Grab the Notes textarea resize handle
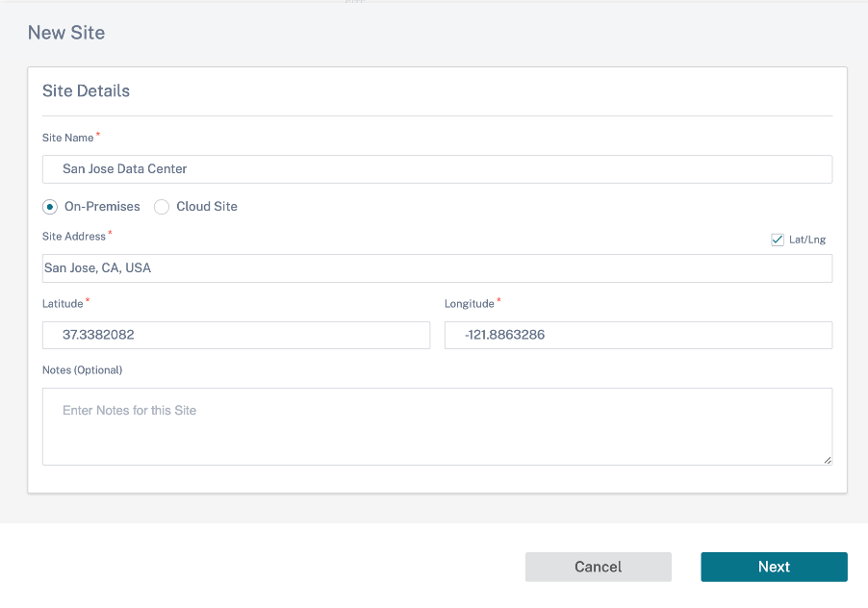Image resolution: width=868 pixels, height=608 pixels. pos(828,460)
